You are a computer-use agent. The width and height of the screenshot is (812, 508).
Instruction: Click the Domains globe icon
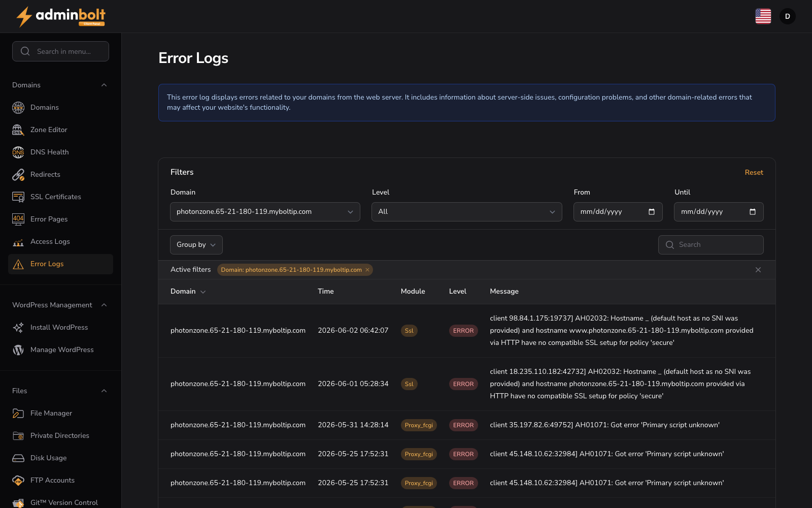tap(18, 107)
